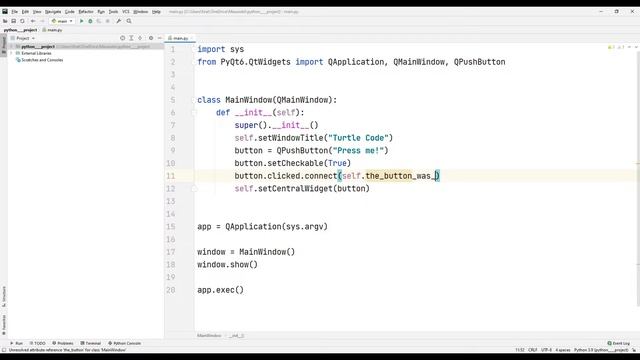Open the Terminal tool window tab
Image resolution: width=640 pixels, height=360 pixels.
pyautogui.click(x=91, y=343)
